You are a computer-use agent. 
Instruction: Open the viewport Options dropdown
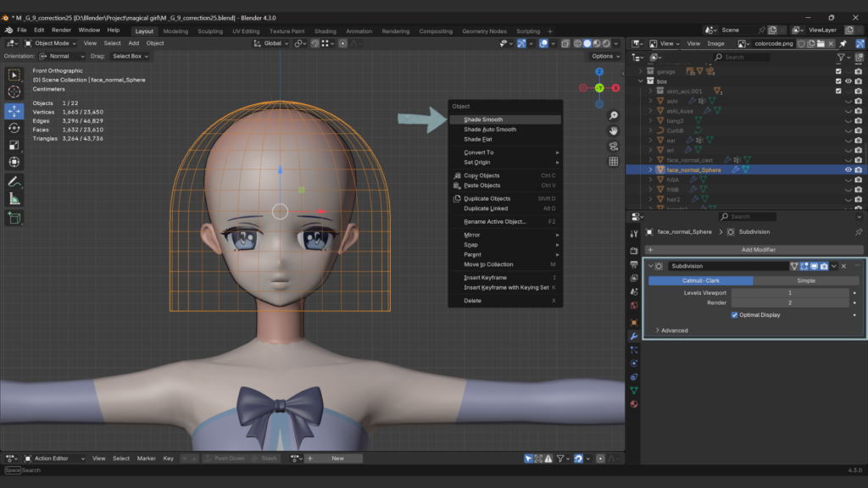(605, 54)
